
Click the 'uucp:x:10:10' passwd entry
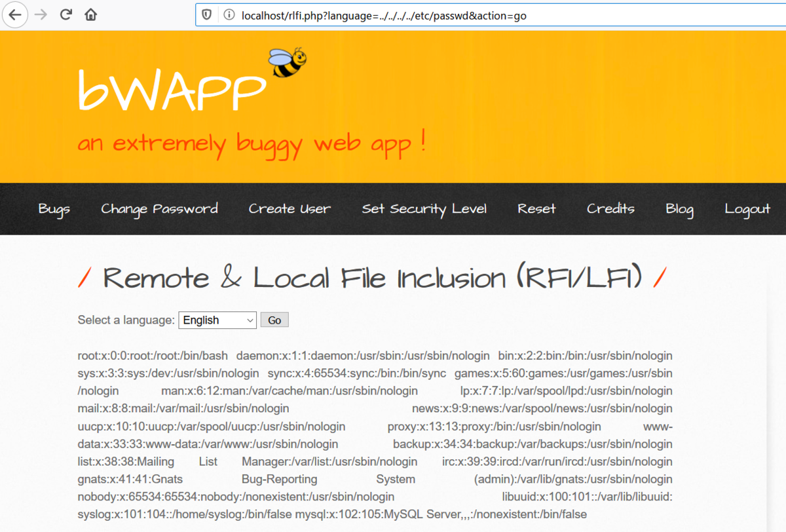[x=211, y=427]
